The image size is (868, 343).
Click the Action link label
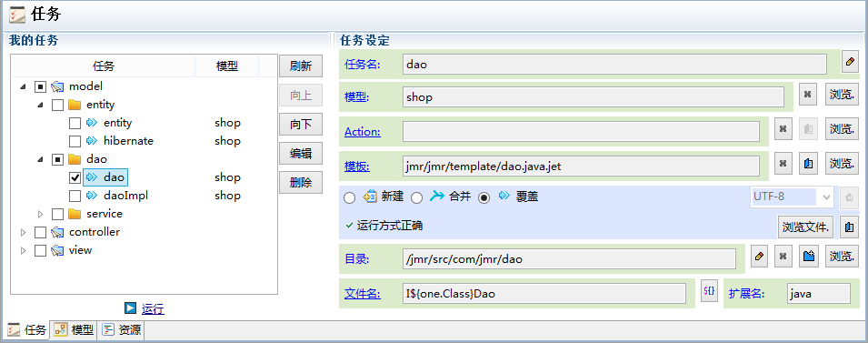tap(363, 132)
